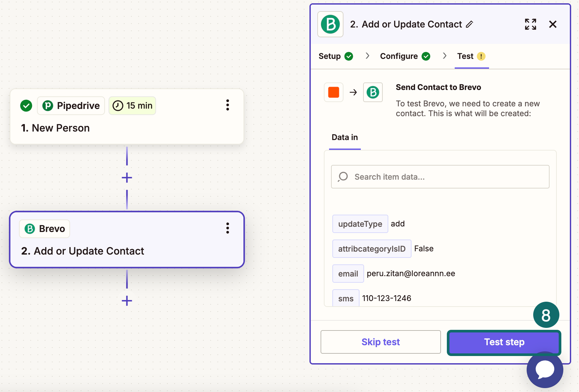Select the Data in tab

point(345,137)
